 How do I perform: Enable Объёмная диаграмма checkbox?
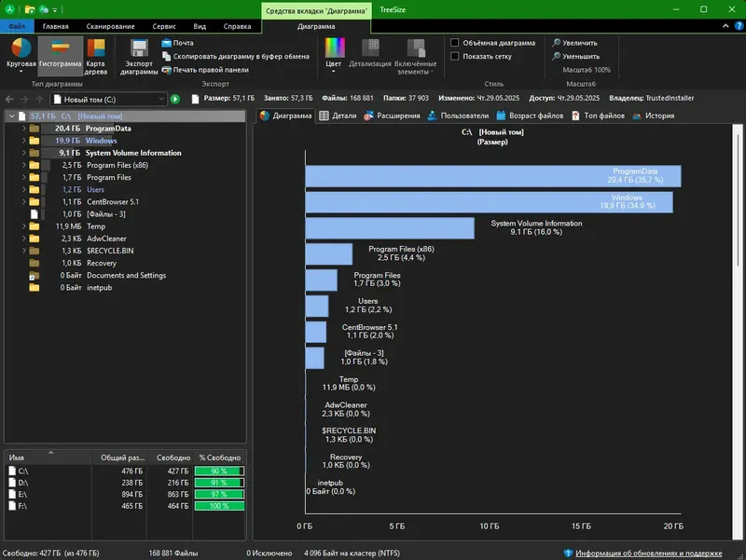coord(455,43)
